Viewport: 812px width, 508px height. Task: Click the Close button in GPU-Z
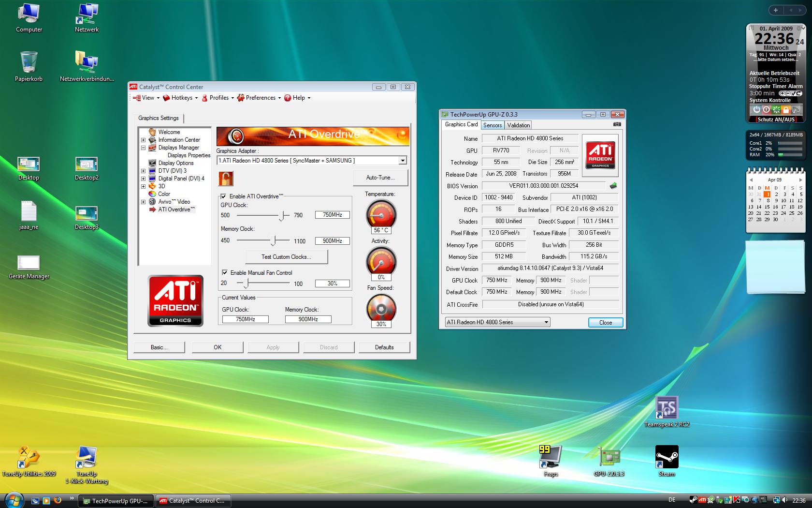pos(606,323)
